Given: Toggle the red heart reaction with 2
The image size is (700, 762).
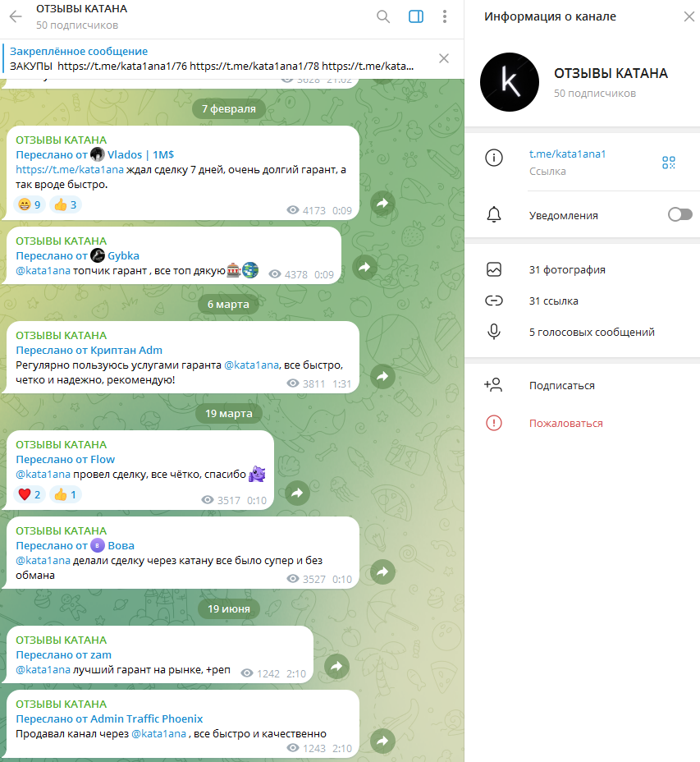Looking at the screenshot, I should tap(30, 494).
